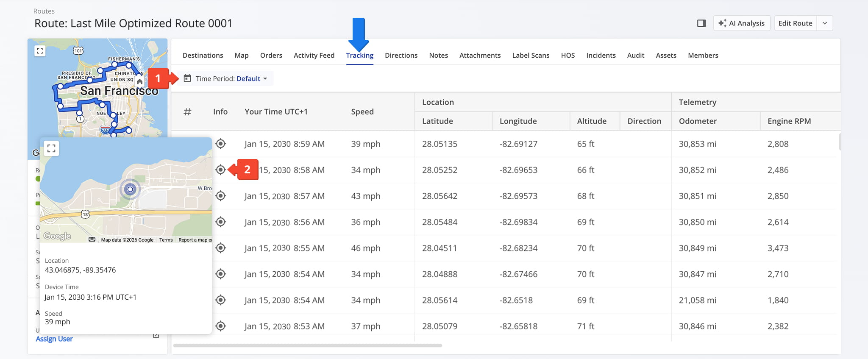
Task: Select the Tracking tab
Action: (359, 56)
